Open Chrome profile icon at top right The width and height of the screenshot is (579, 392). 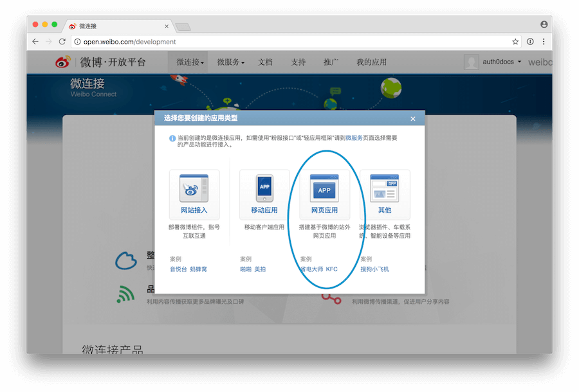544,24
